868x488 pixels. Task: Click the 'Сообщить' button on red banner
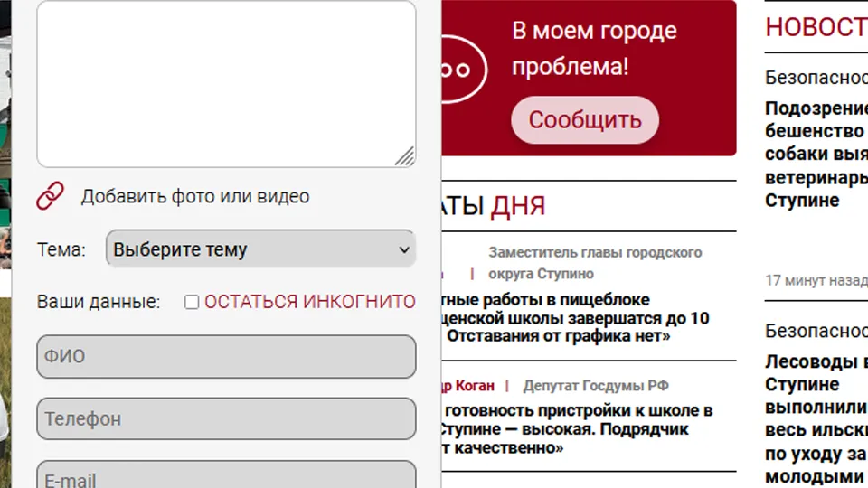[x=585, y=120]
